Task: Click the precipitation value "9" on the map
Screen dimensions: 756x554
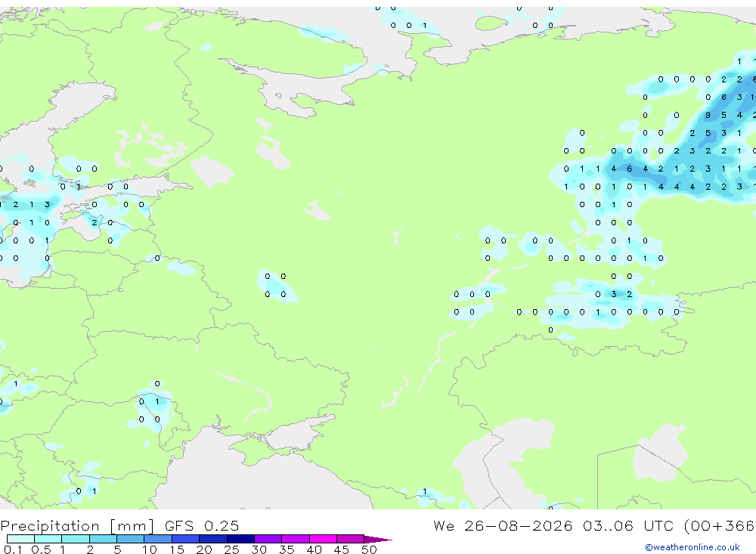Action: point(708,115)
